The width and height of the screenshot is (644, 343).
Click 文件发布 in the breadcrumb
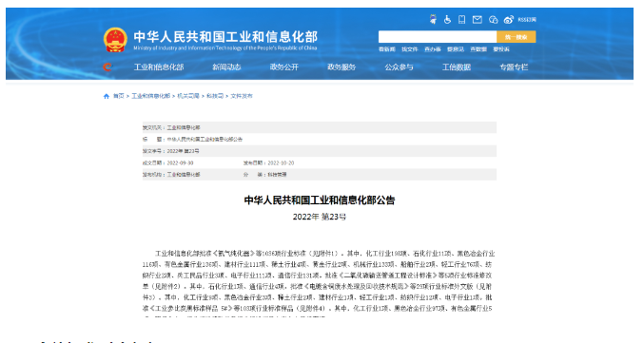[x=242, y=96]
